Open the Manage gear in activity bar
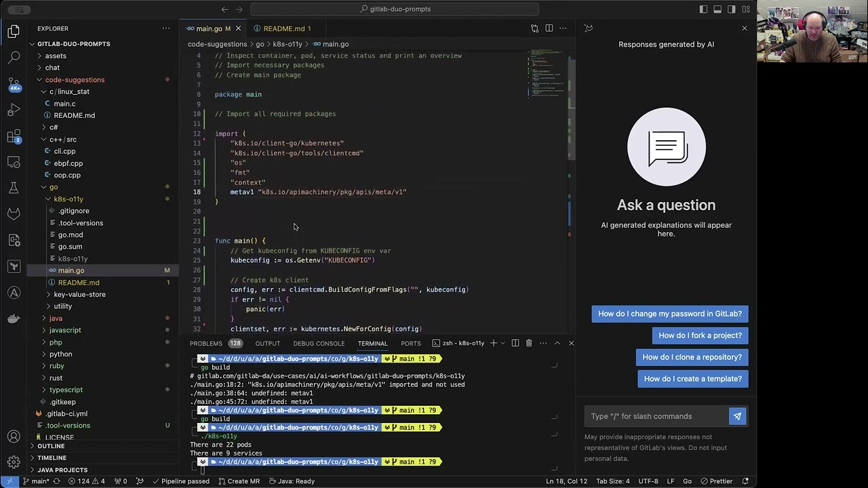Image resolution: width=868 pixels, height=488 pixels. click(x=14, y=463)
